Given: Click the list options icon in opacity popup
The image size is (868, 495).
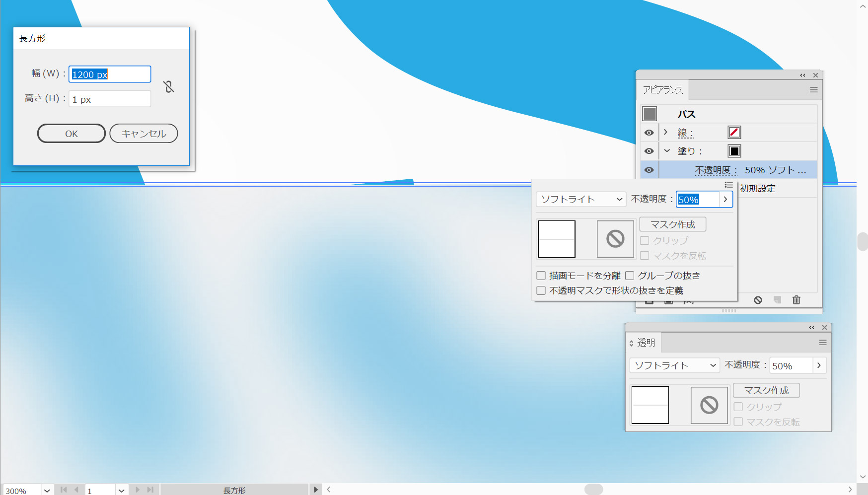Looking at the screenshot, I should click(x=728, y=185).
